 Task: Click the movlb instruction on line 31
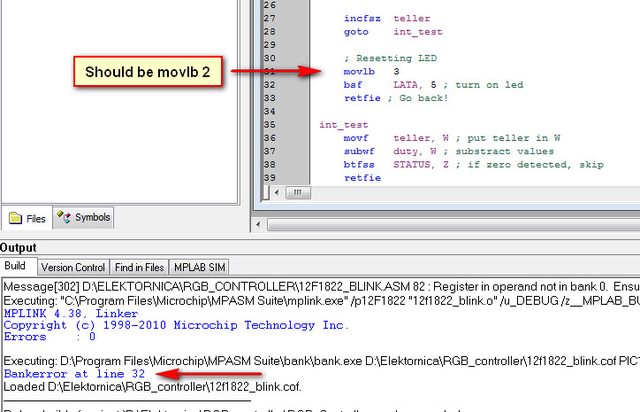(359, 71)
